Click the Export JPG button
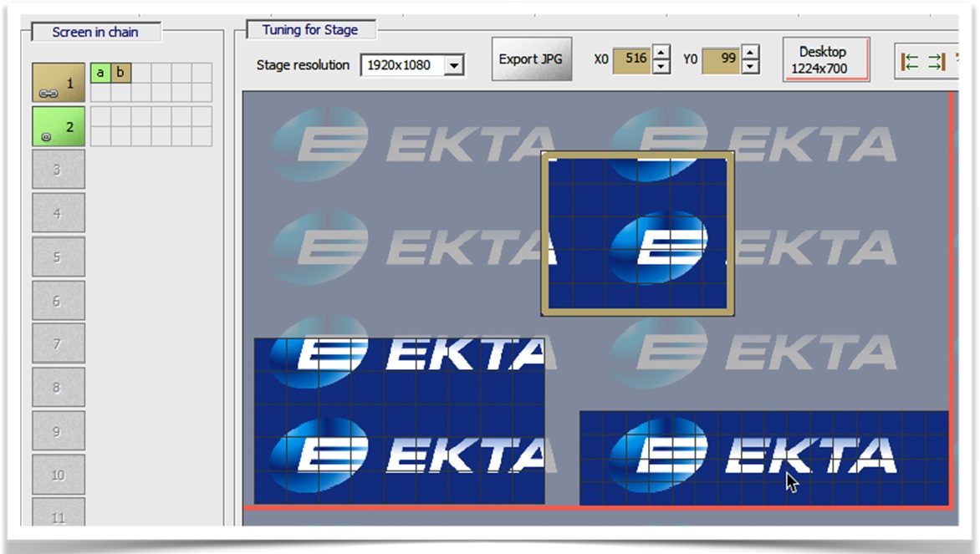 (x=531, y=59)
